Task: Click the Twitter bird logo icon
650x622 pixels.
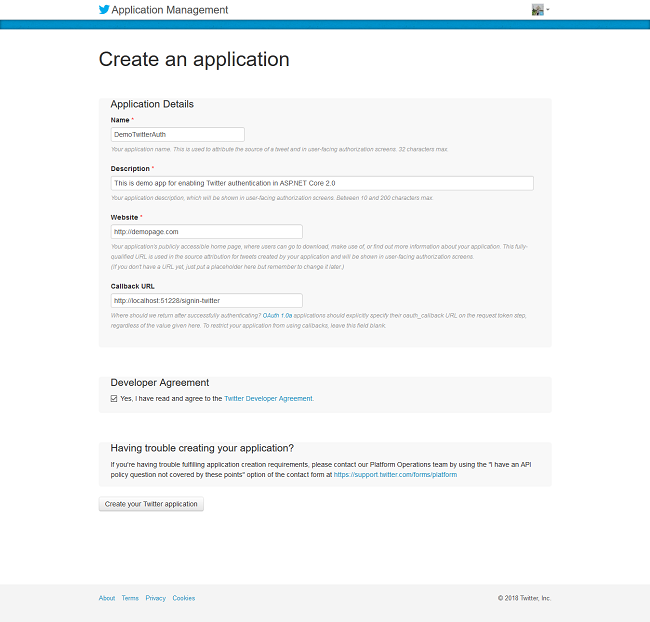Action: pyautogui.click(x=104, y=10)
